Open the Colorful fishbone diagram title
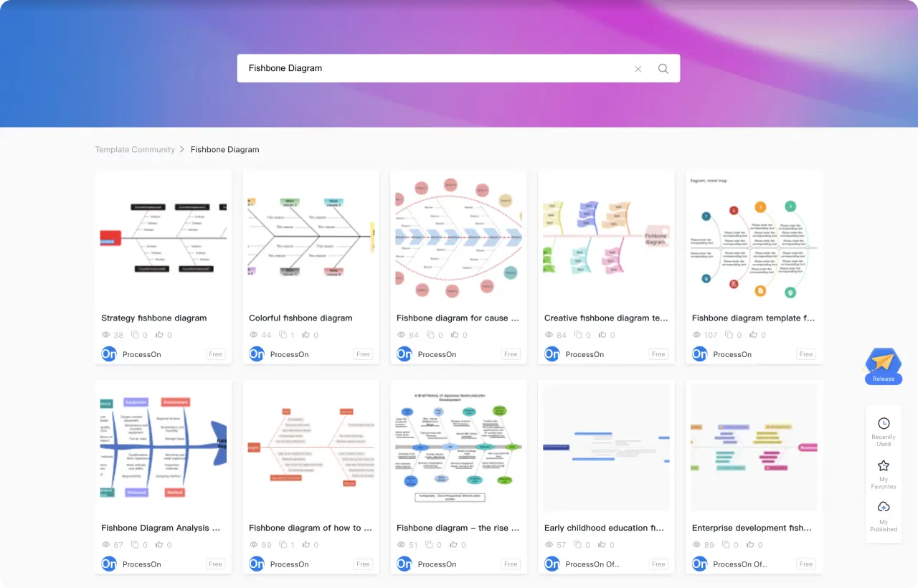This screenshot has width=918, height=588. pyautogui.click(x=301, y=318)
